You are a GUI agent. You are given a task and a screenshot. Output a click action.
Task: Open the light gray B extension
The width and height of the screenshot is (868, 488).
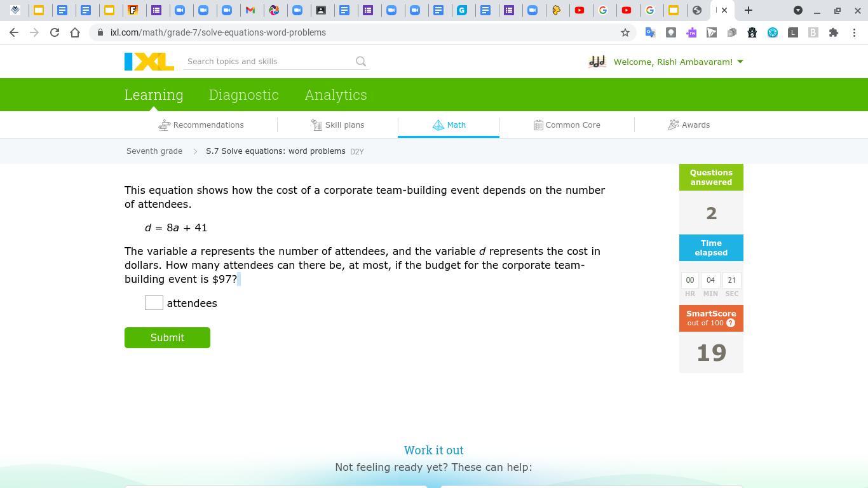coord(813,32)
